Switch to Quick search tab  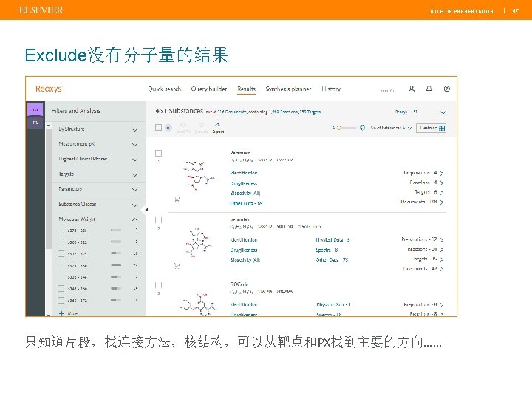click(x=165, y=89)
